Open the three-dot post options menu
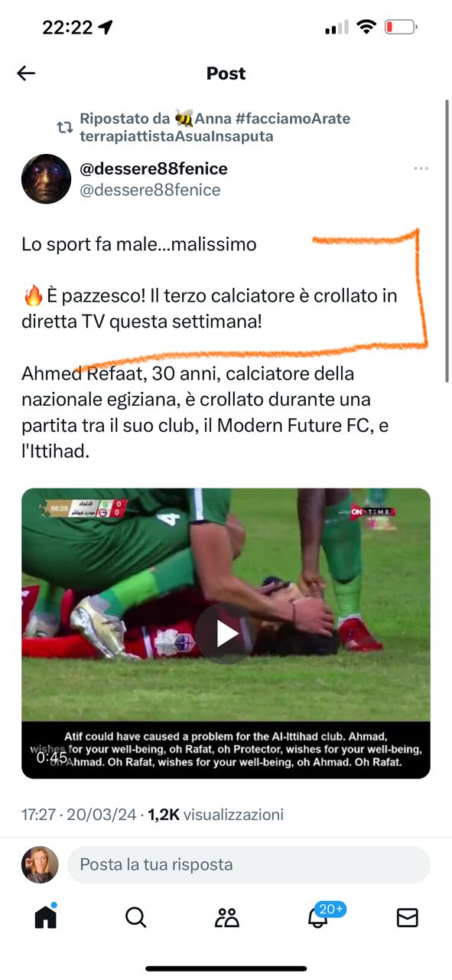This screenshot has height=980, width=452. pyautogui.click(x=421, y=168)
